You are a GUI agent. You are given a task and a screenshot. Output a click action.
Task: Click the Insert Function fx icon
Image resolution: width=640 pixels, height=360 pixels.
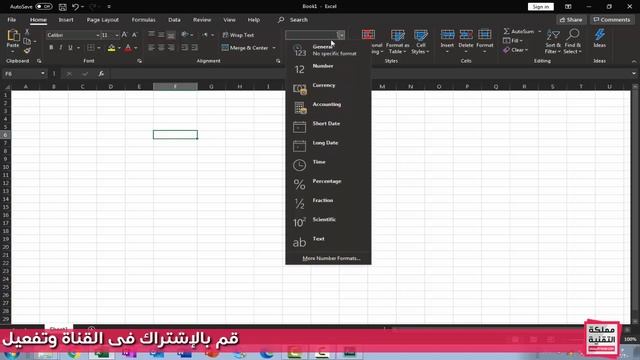(101, 73)
